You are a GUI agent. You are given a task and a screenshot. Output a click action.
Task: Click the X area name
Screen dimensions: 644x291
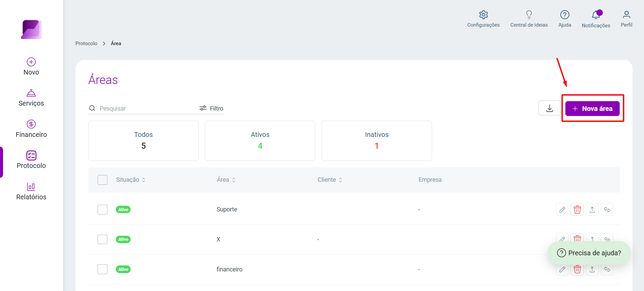(x=218, y=239)
